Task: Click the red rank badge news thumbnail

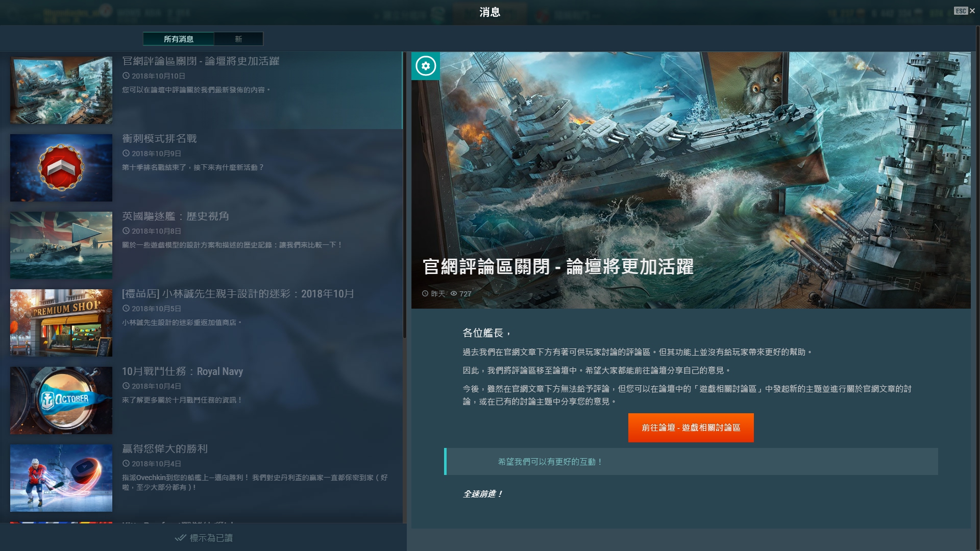Action: pyautogui.click(x=61, y=167)
